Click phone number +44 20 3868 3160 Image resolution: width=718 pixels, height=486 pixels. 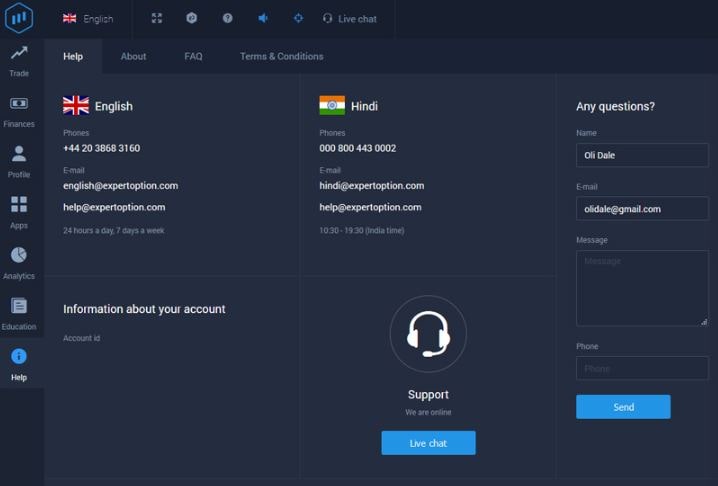102,148
